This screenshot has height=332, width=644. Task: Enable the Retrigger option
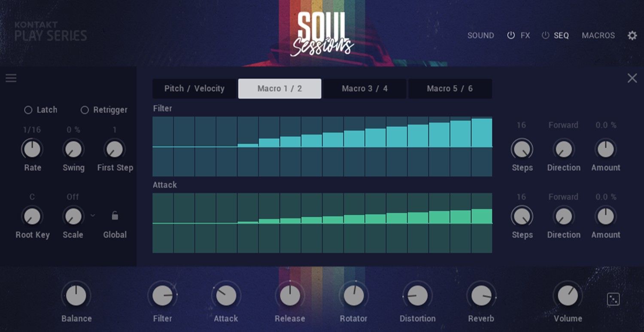84,110
